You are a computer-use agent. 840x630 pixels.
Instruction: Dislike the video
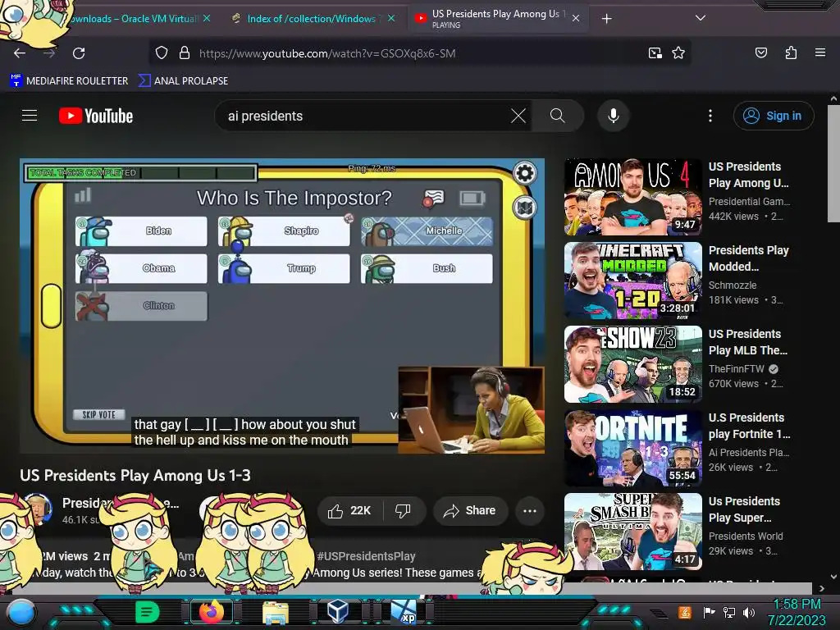tap(404, 510)
